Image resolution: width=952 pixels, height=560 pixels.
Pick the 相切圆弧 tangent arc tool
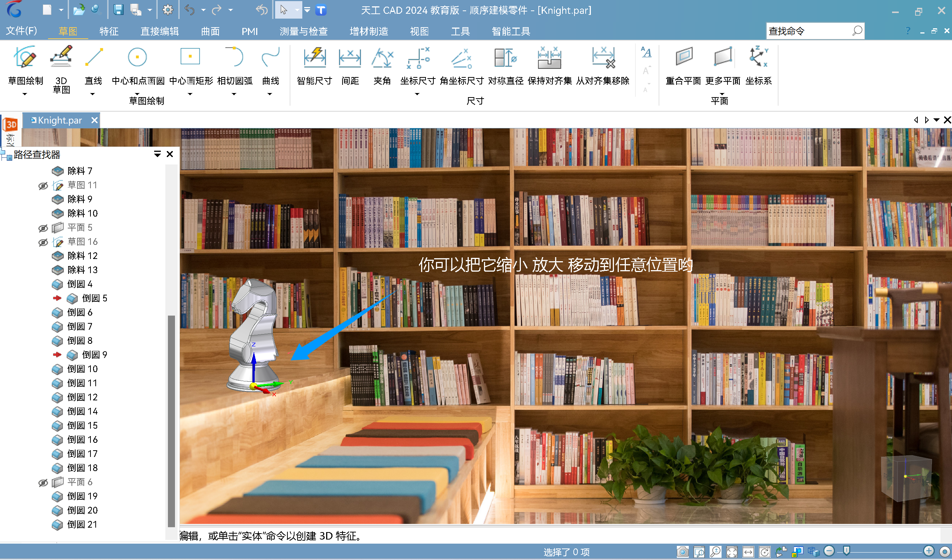coord(234,57)
